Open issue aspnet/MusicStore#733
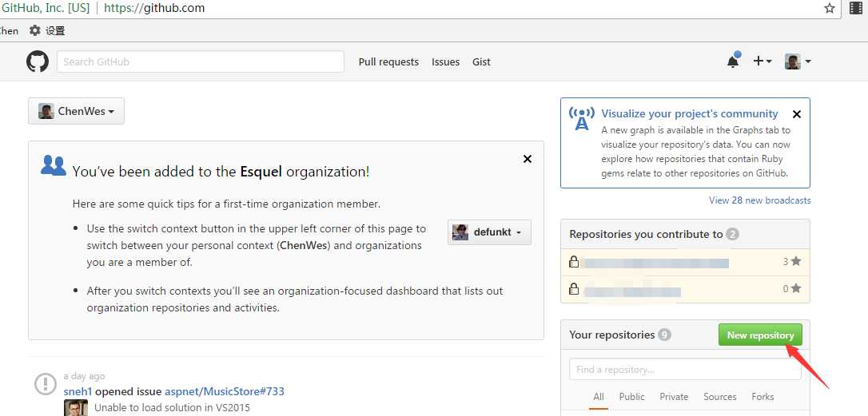 225,392
